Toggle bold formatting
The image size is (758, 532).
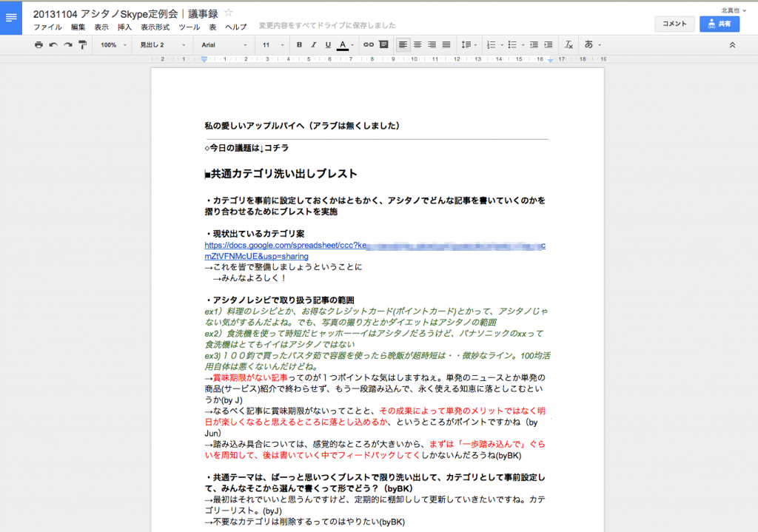tap(299, 45)
